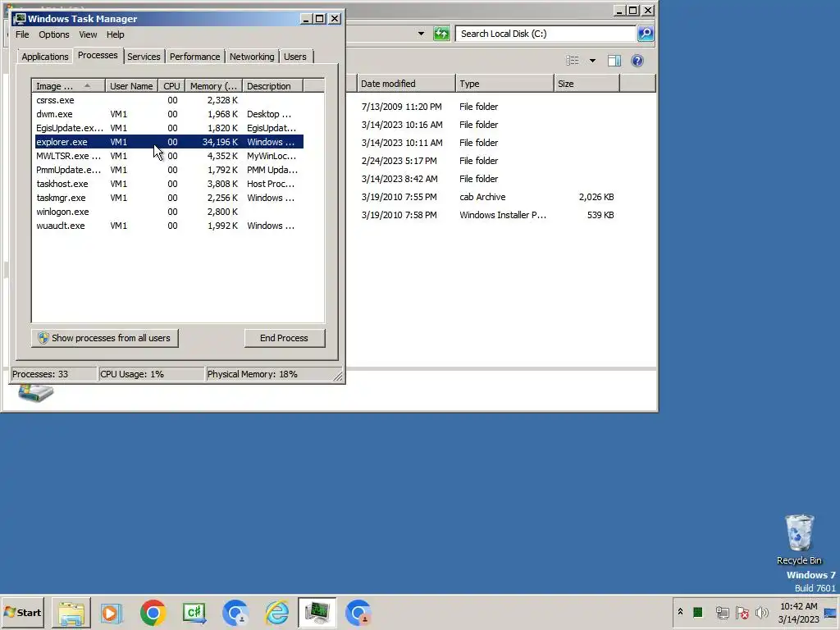The width and height of the screenshot is (840, 630).
Task: Sort Explorer files by Type column
Action: (504, 84)
